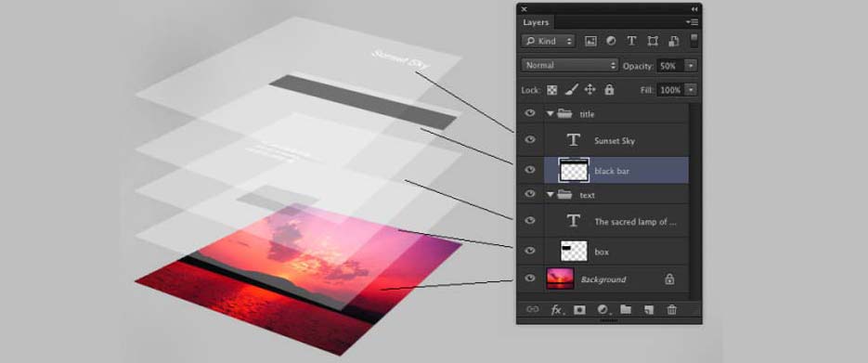This screenshot has height=363, width=868.
Task: Open the Opacity 50% slider arrow
Action: click(691, 65)
